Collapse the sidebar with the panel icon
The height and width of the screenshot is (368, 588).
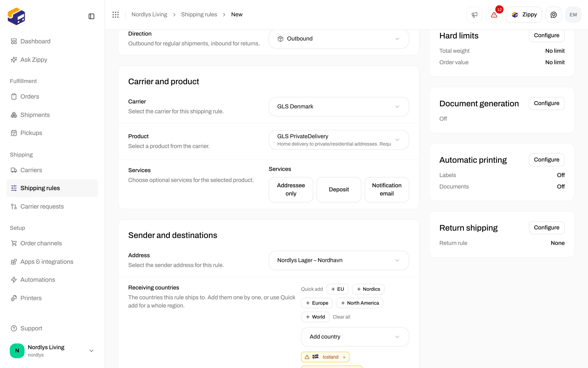[91, 16]
